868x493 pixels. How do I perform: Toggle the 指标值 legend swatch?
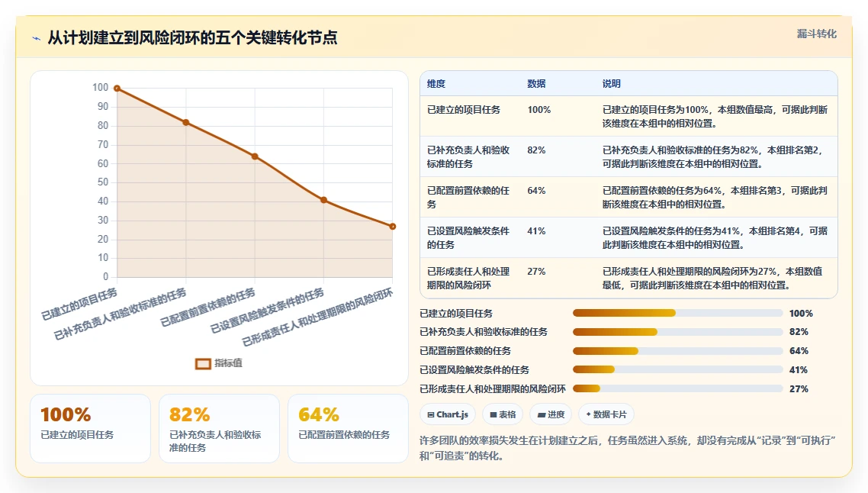click(x=203, y=363)
